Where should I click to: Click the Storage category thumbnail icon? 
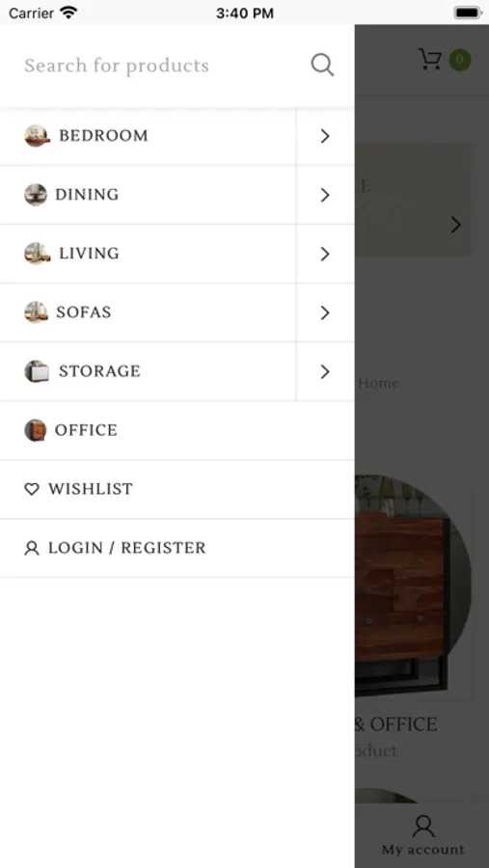(37, 371)
